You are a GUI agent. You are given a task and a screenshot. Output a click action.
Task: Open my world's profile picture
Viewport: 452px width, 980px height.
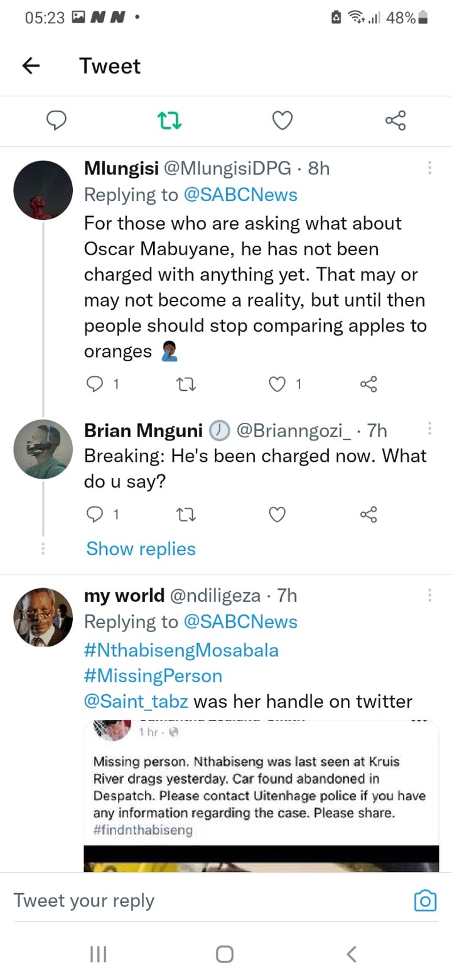point(43,618)
